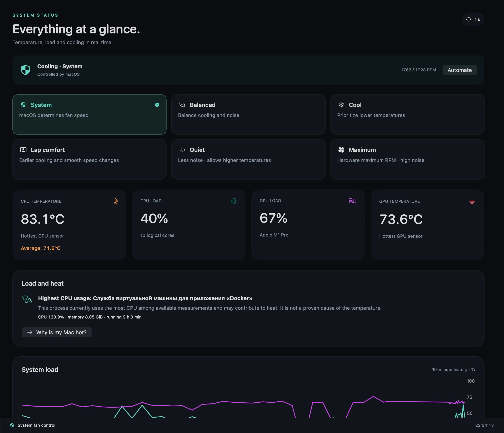Switch to the Quiet cooling mode

coord(248,159)
